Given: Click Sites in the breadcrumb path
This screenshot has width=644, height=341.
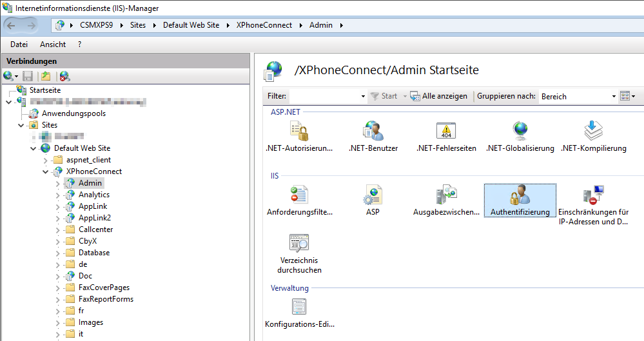Looking at the screenshot, I should [x=137, y=25].
